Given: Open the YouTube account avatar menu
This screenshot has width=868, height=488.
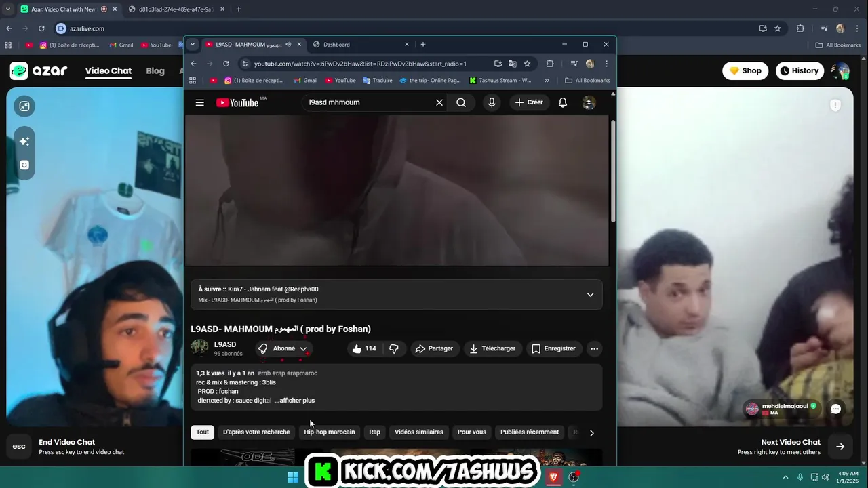Looking at the screenshot, I should pyautogui.click(x=589, y=102).
